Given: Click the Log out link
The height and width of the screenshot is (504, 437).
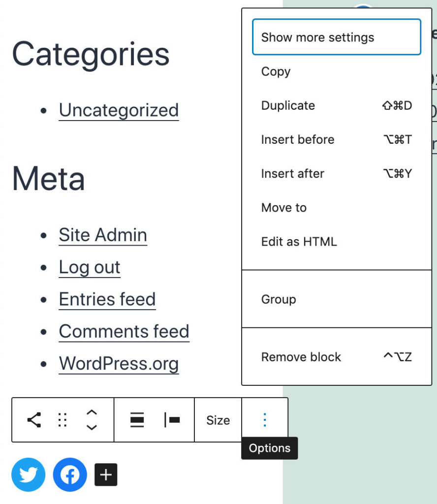Looking at the screenshot, I should (x=89, y=267).
